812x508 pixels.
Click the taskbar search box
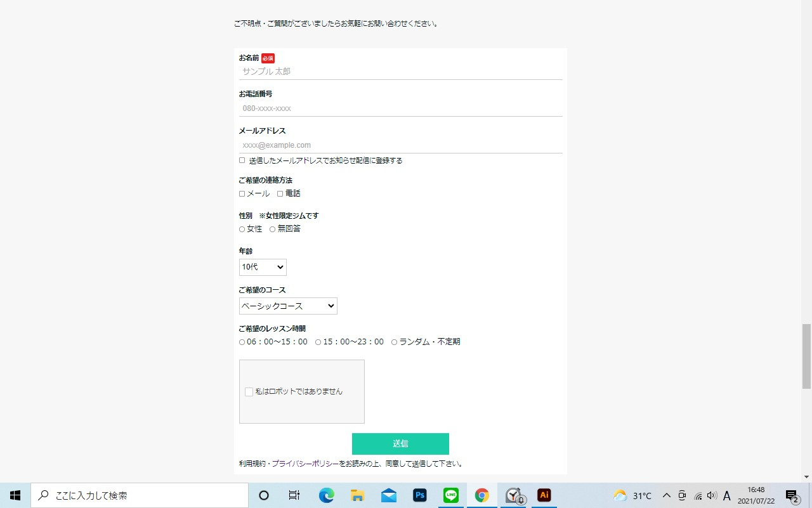(x=140, y=495)
